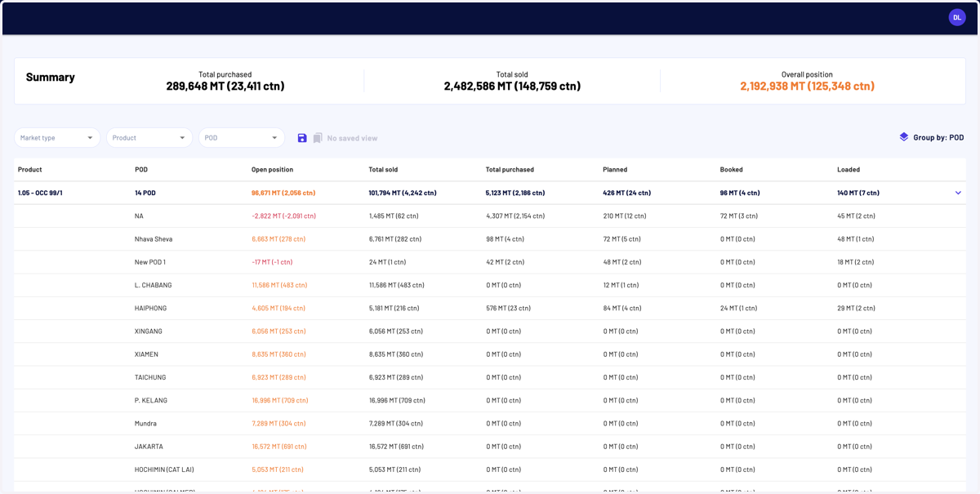Click total purchased 4,307 MT (2,154 ctn)
The height and width of the screenshot is (494, 980).
[515, 216]
